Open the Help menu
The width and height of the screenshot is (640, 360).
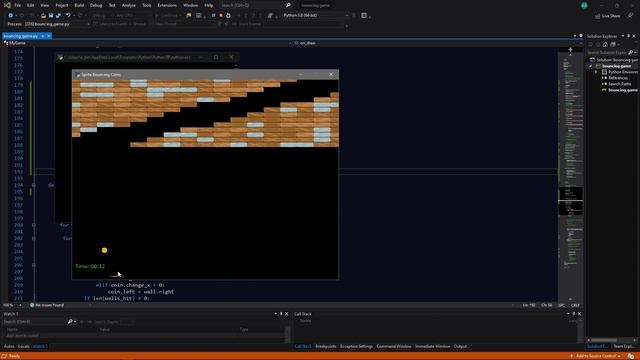(209, 5)
